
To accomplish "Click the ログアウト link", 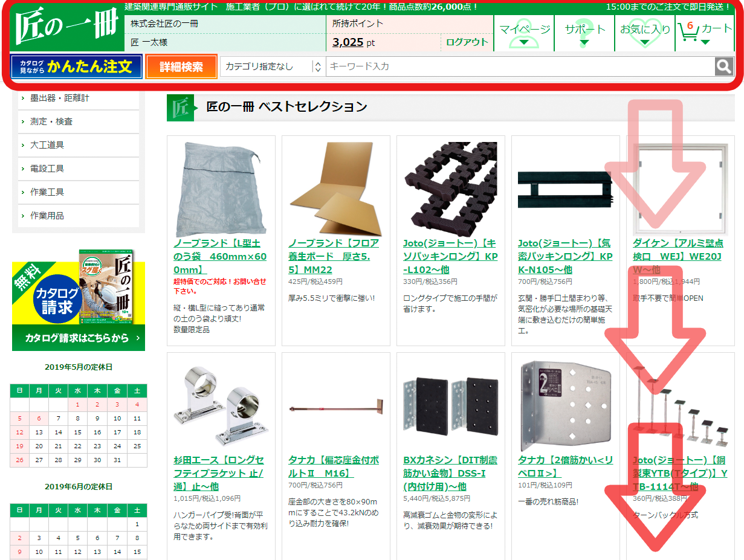I will pyautogui.click(x=467, y=42).
